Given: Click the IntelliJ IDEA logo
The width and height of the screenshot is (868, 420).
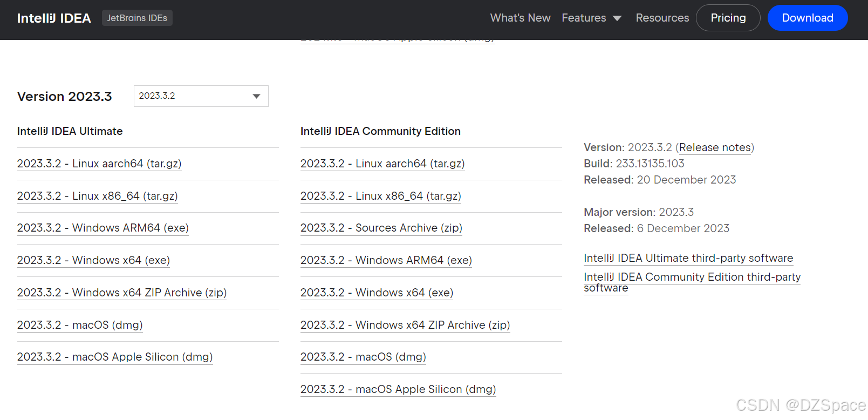Looking at the screenshot, I should click(54, 18).
